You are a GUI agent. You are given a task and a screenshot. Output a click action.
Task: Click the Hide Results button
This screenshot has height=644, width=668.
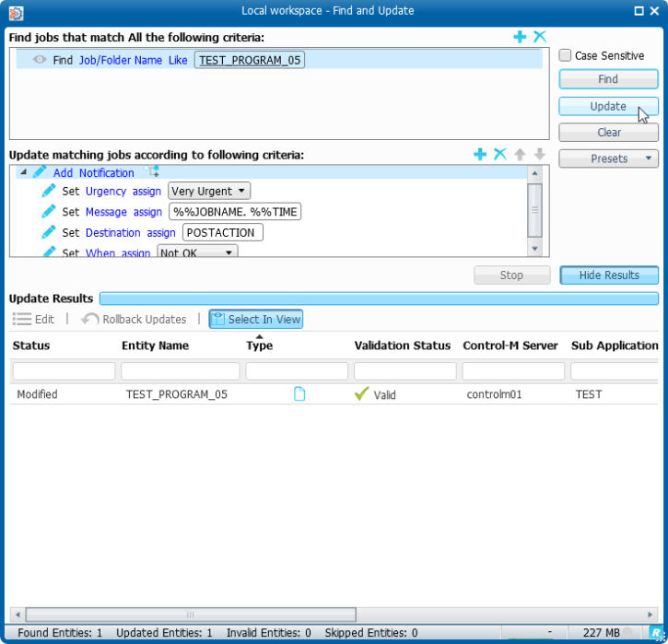click(608, 275)
